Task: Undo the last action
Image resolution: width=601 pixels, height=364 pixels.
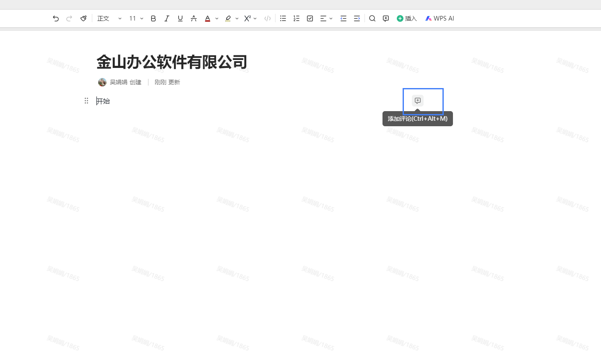Action: click(x=56, y=18)
